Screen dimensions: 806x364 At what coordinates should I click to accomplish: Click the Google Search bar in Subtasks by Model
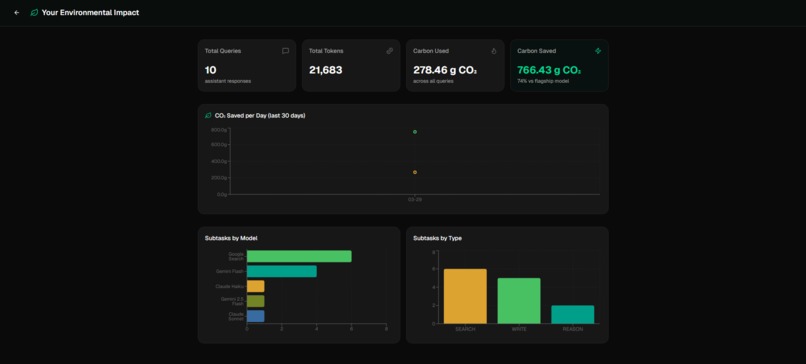299,256
